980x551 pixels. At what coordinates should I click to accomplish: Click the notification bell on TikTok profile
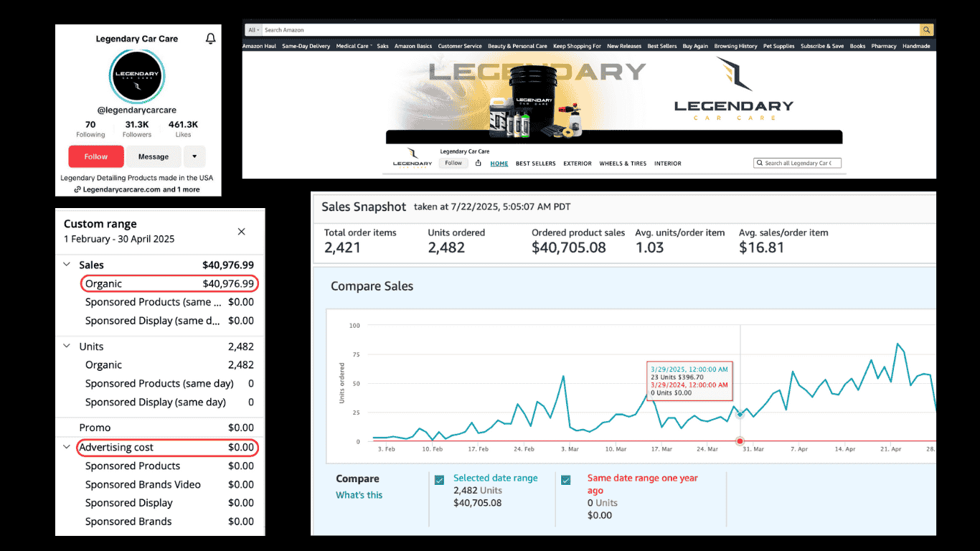click(x=210, y=39)
